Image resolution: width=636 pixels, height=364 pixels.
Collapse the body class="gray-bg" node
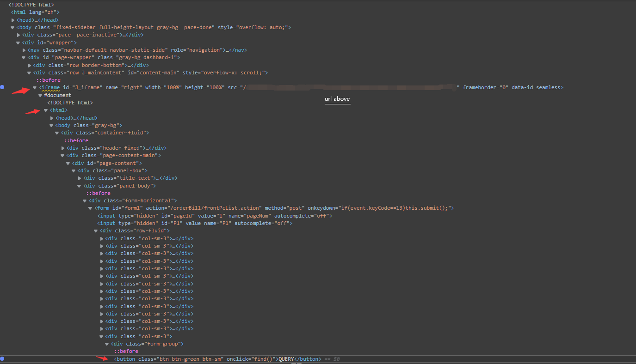click(x=52, y=125)
